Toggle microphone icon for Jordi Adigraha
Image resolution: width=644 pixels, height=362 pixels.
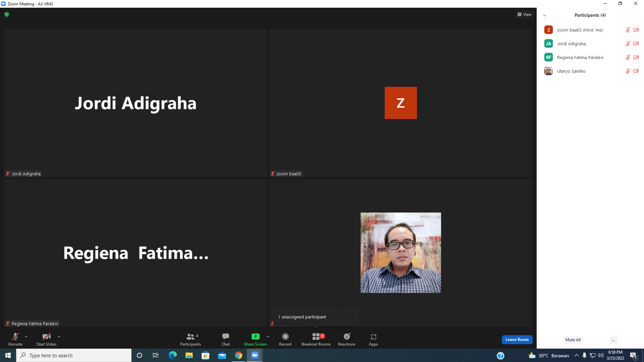(628, 44)
